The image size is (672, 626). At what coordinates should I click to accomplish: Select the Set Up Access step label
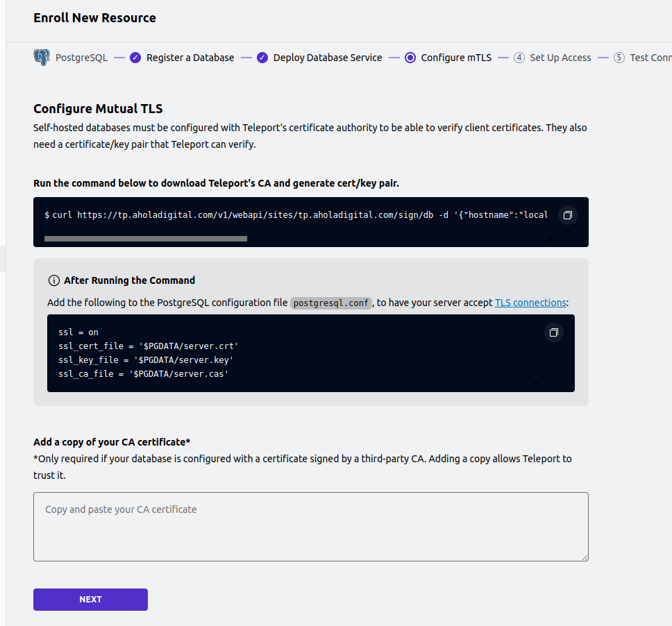(x=560, y=58)
